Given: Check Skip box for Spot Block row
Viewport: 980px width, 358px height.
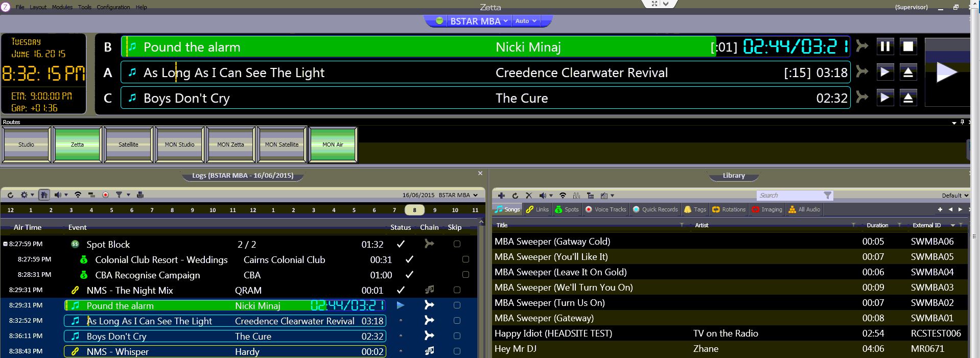Looking at the screenshot, I should 457,244.
